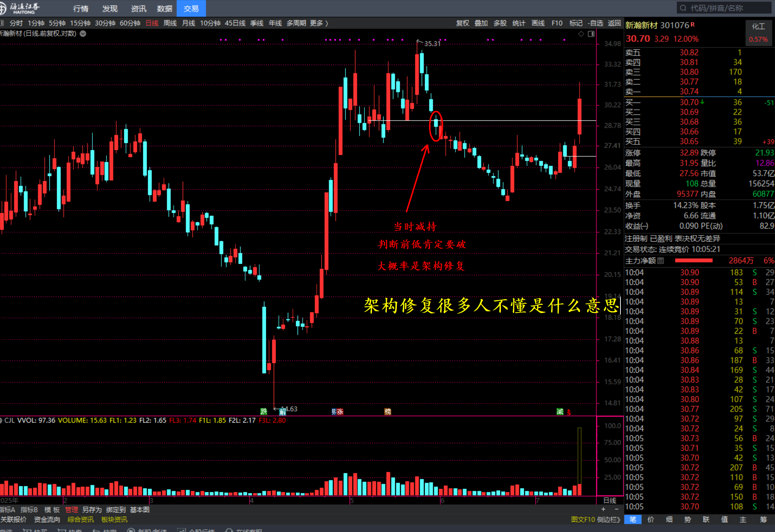
Task: Select the 45日线 period
Action: (235, 23)
